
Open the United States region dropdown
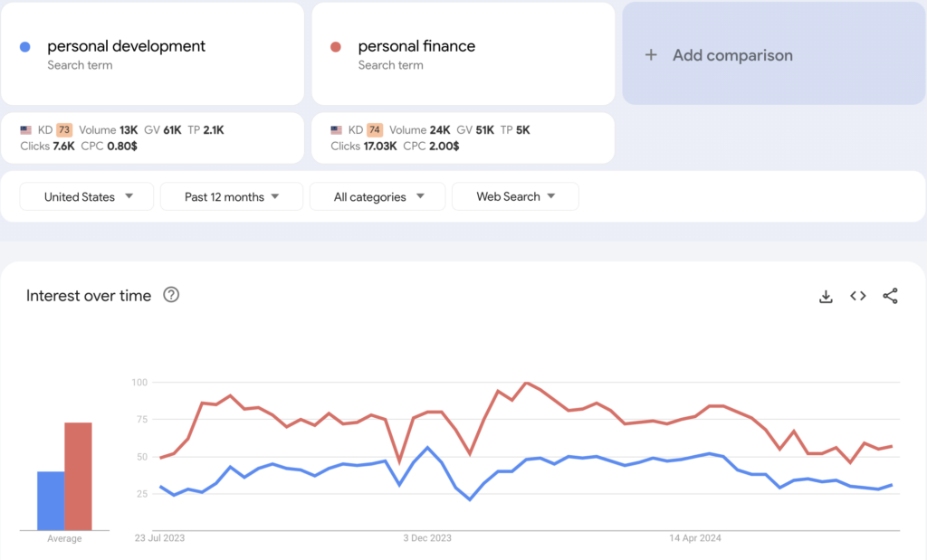click(86, 195)
